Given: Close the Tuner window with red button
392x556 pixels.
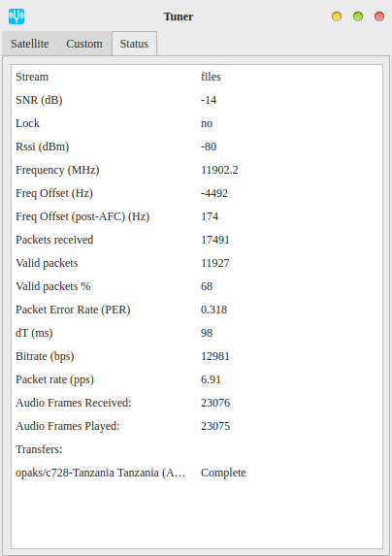Looking at the screenshot, I should (x=379, y=16).
